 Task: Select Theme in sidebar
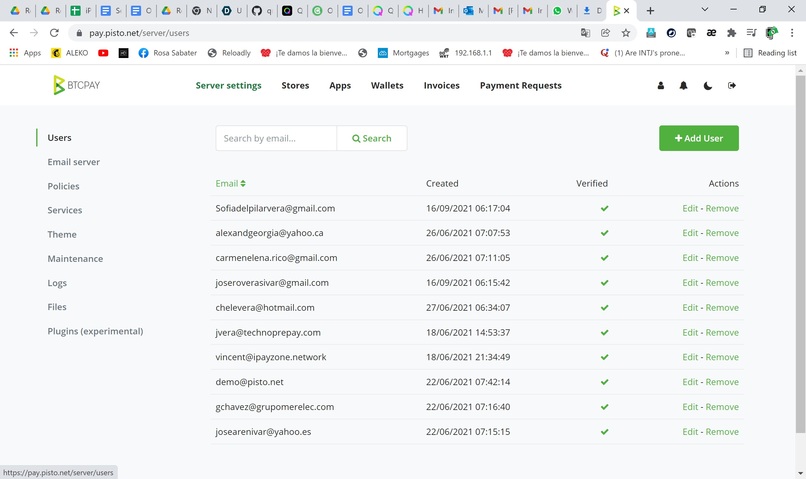(x=62, y=234)
